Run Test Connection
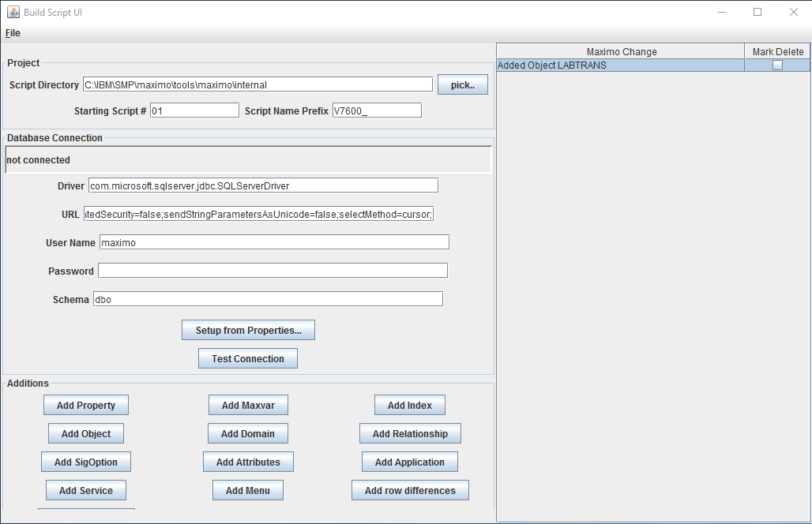Viewport: 812px width, 524px height. point(247,357)
